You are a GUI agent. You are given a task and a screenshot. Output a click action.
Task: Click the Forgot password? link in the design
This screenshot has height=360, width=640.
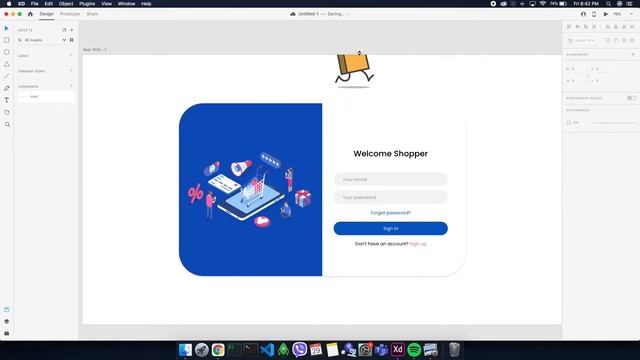(x=391, y=213)
